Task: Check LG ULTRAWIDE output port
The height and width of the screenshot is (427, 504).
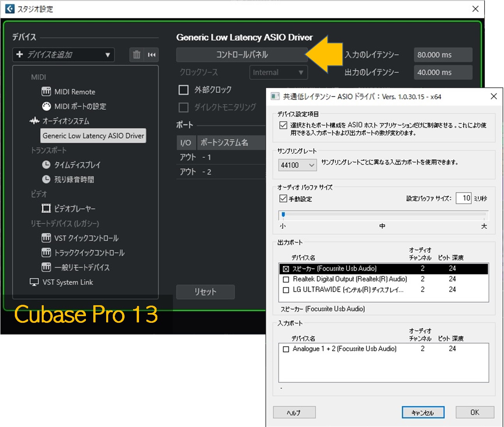Action: 286,290
